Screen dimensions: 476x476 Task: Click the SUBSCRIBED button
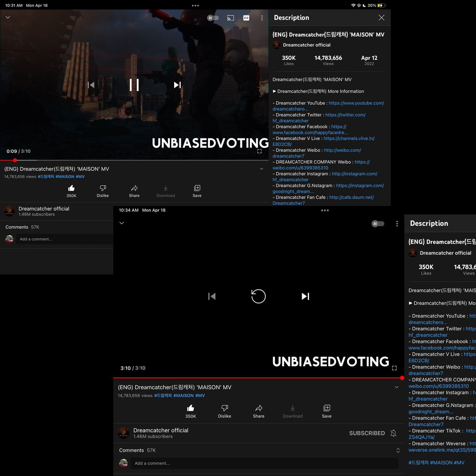click(x=367, y=433)
